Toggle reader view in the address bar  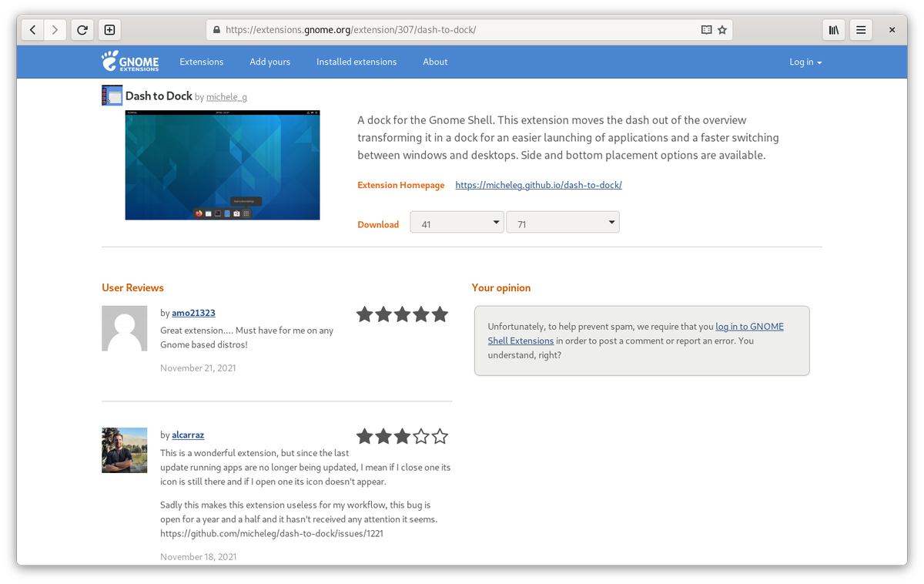click(706, 29)
